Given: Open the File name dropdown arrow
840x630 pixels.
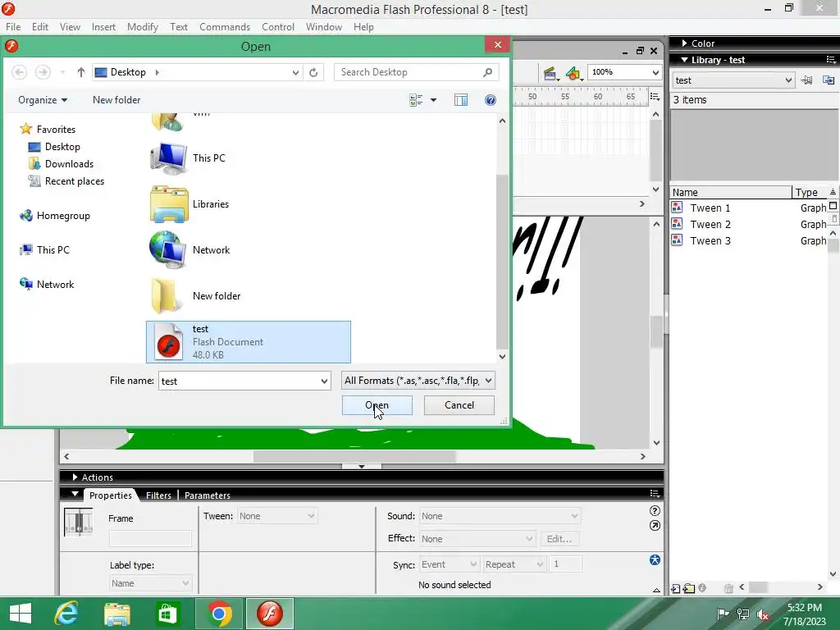Looking at the screenshot, I should tap(324, 381).
